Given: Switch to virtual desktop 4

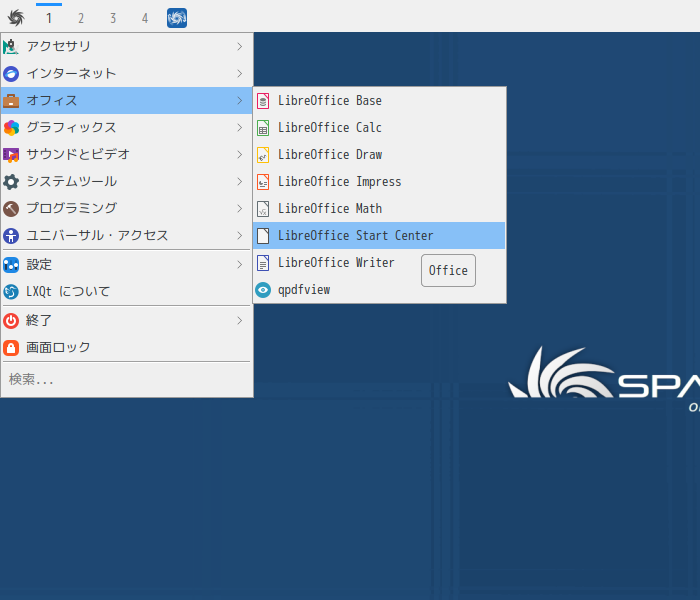Looking at the screenshot, I should click(145, 18).
